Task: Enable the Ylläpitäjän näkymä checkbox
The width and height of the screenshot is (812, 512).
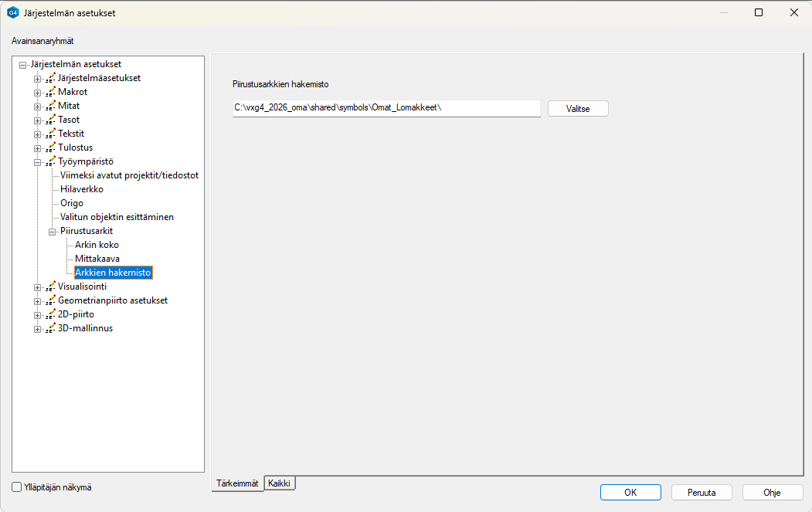Action: (x=16, y=487)
